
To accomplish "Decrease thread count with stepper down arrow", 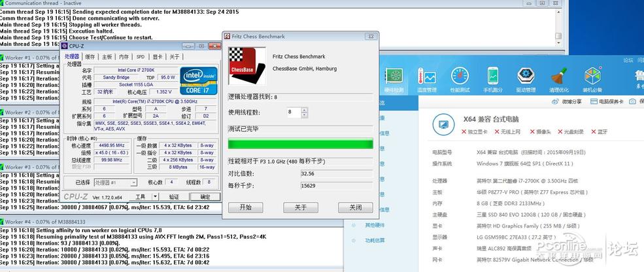I will [x=304, y=115].
